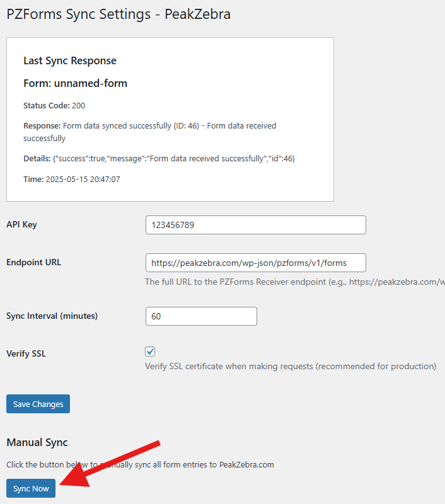445x504 pixels.
Task: Click the Sync Now button
Action: tap(31, 489)
